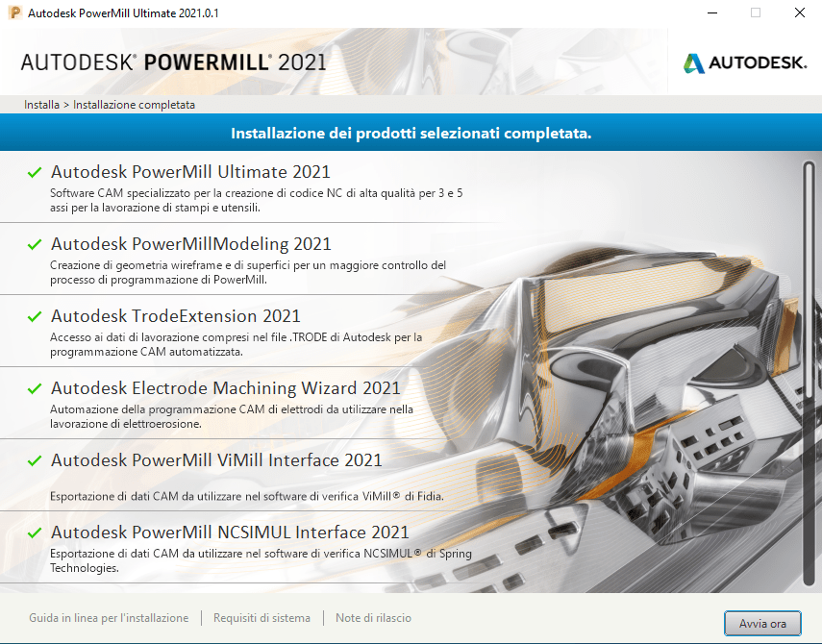This screenshot has width=822, height=644.
Task: Open Guida in linea per l'installazione link
Action: [x=109, y=618]
